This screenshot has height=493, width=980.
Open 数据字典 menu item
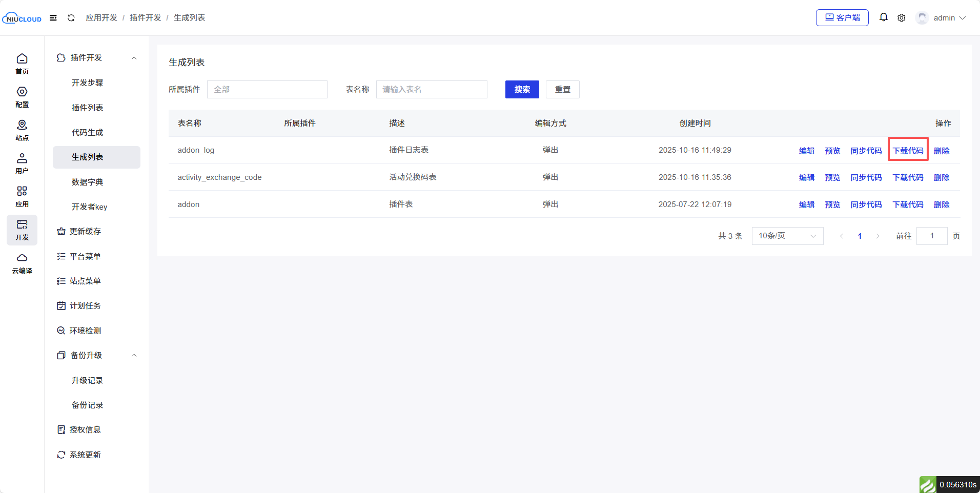88,182
